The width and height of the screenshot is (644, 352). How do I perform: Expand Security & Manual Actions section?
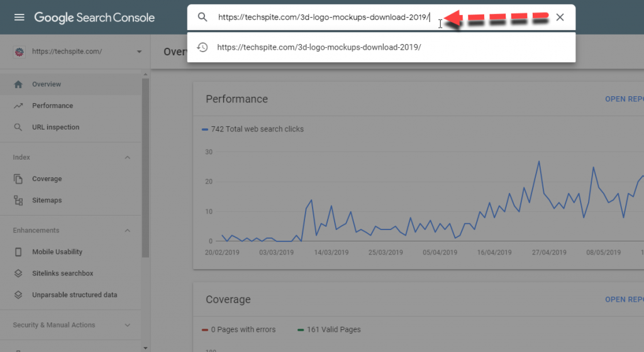tap(127, 325)
